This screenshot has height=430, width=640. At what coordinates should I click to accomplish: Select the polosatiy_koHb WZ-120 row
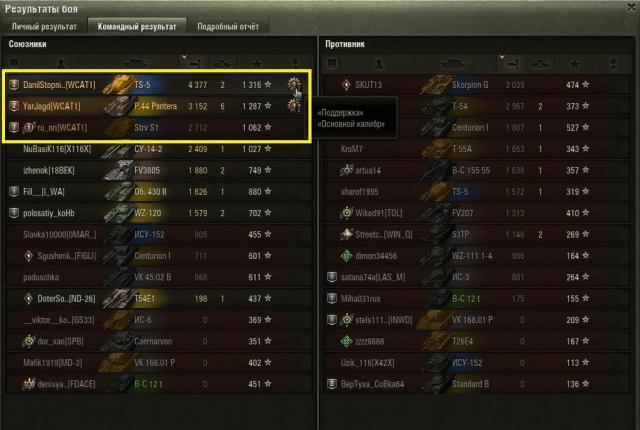tap(159, 213)
